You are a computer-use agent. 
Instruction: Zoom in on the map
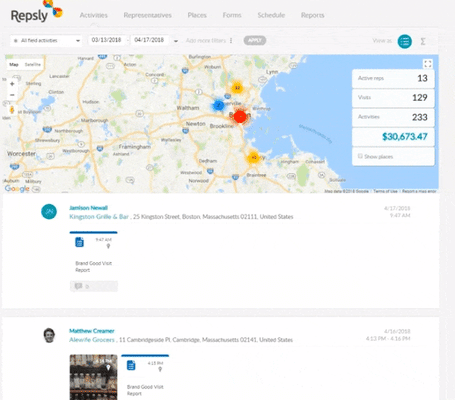12,84
